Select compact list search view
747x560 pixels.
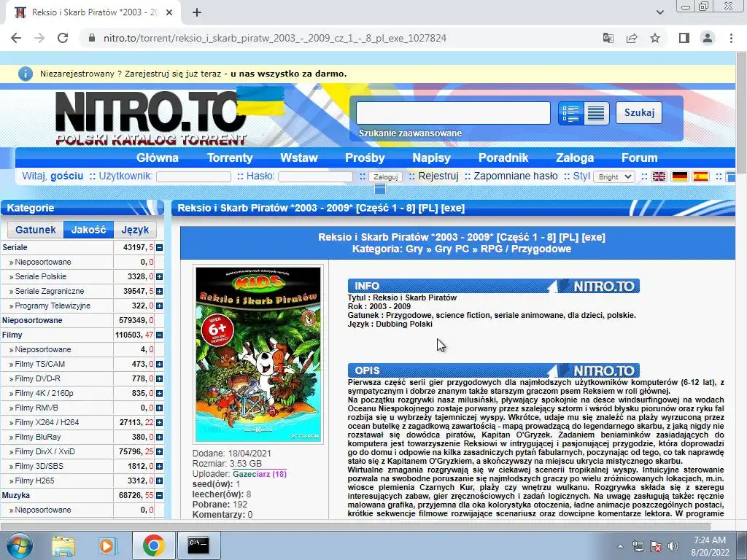coord(597,113)
